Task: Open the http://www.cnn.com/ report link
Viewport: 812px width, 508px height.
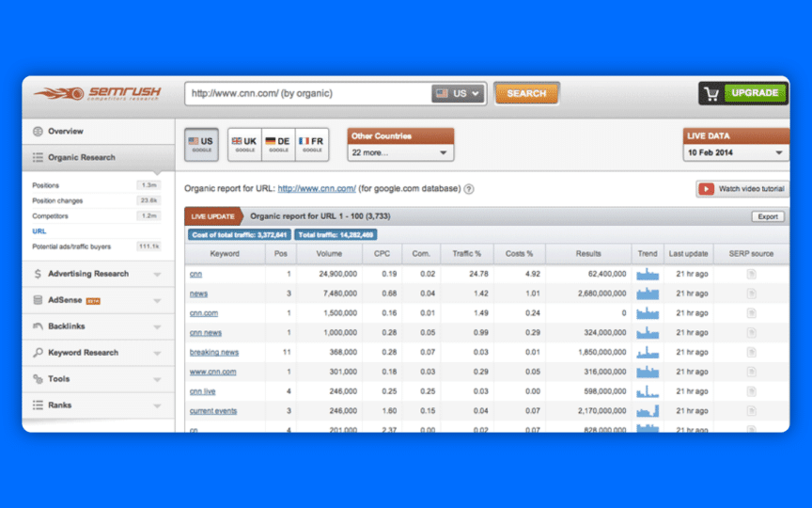Action: coord(317,189)
